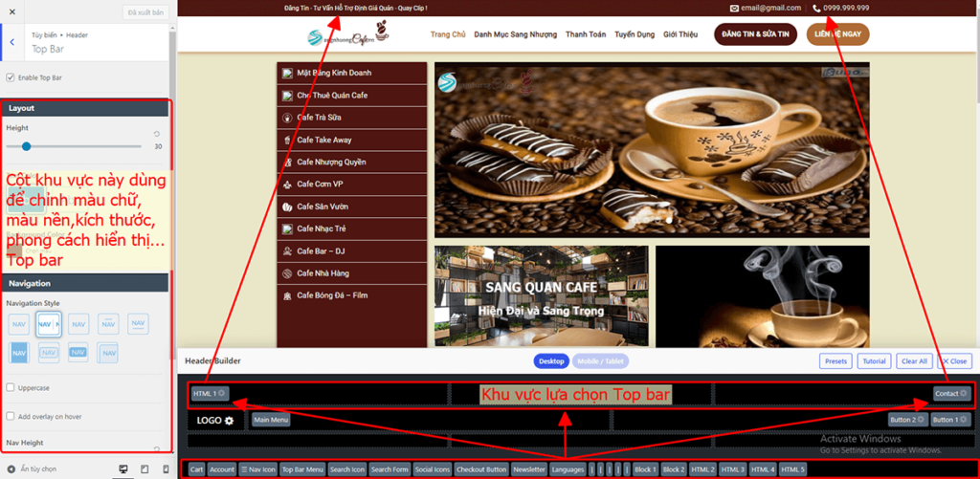Click the SANG QUAN CAFE banner image

click(x=542, y=296)
